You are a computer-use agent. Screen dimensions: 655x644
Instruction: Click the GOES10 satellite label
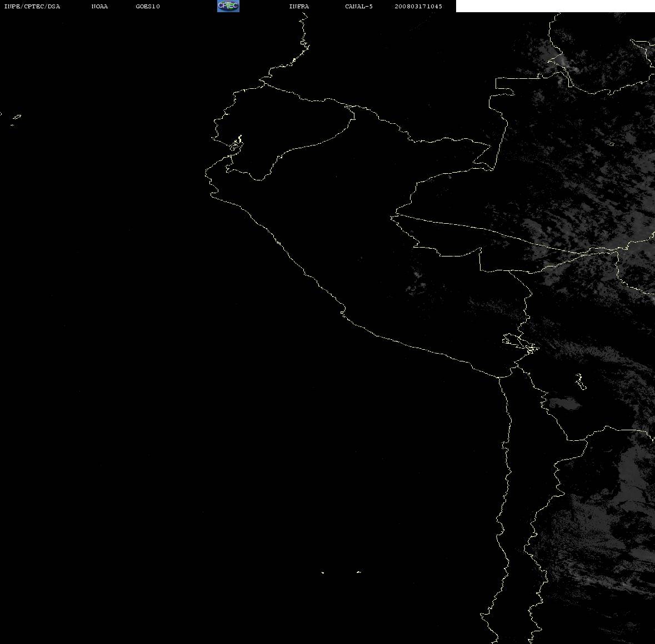148,6
